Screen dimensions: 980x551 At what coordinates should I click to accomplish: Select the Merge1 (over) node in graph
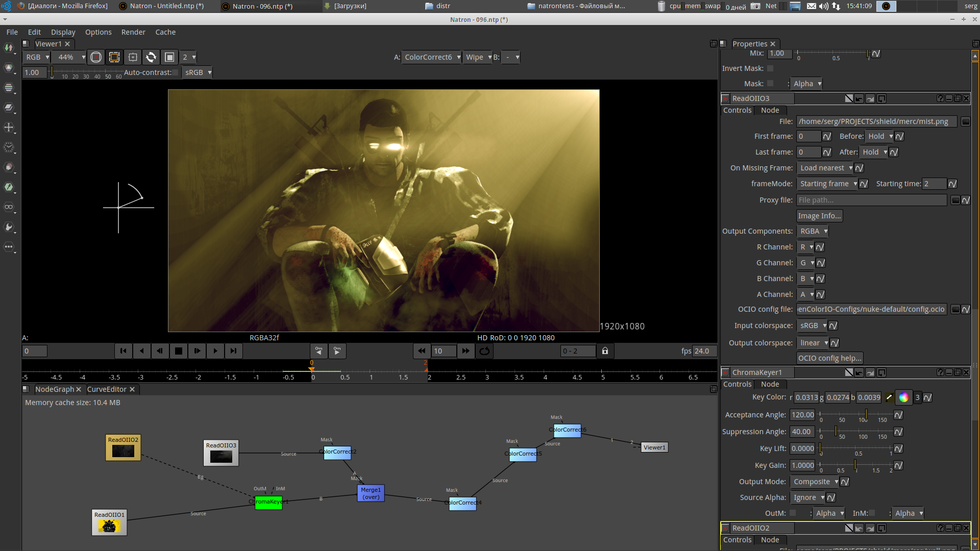click(371, 493)
